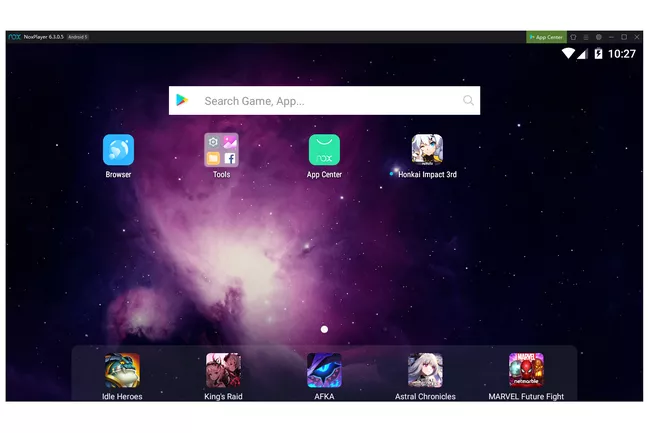Viewport: 650px width, 433px height.
Task: Click the Search Game, App field
Action: tap(324, 101)
